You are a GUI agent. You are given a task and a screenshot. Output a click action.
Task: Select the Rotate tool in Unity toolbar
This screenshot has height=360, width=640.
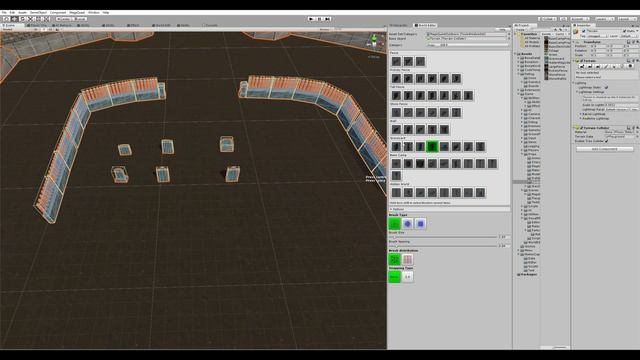(23, 19)
